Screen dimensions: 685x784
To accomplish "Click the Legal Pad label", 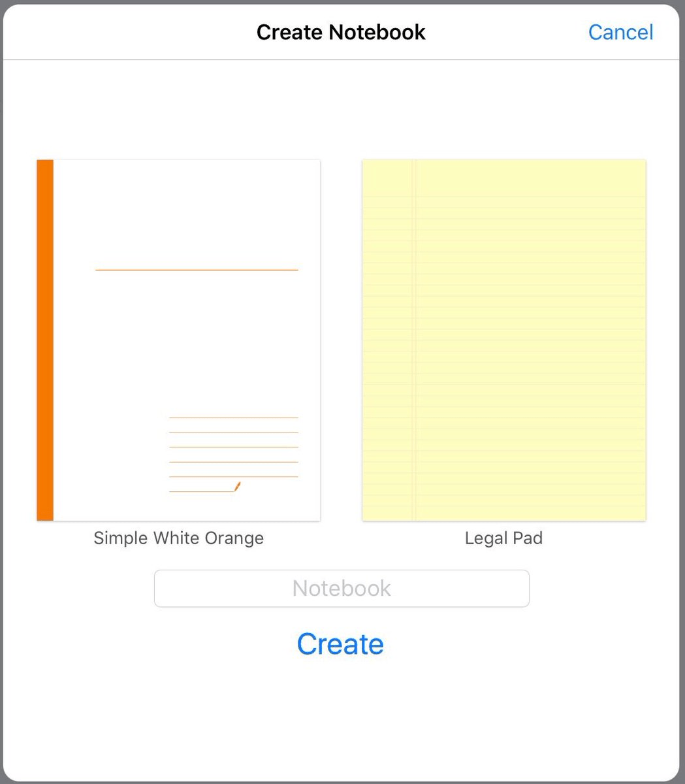I will coord(503,538).
